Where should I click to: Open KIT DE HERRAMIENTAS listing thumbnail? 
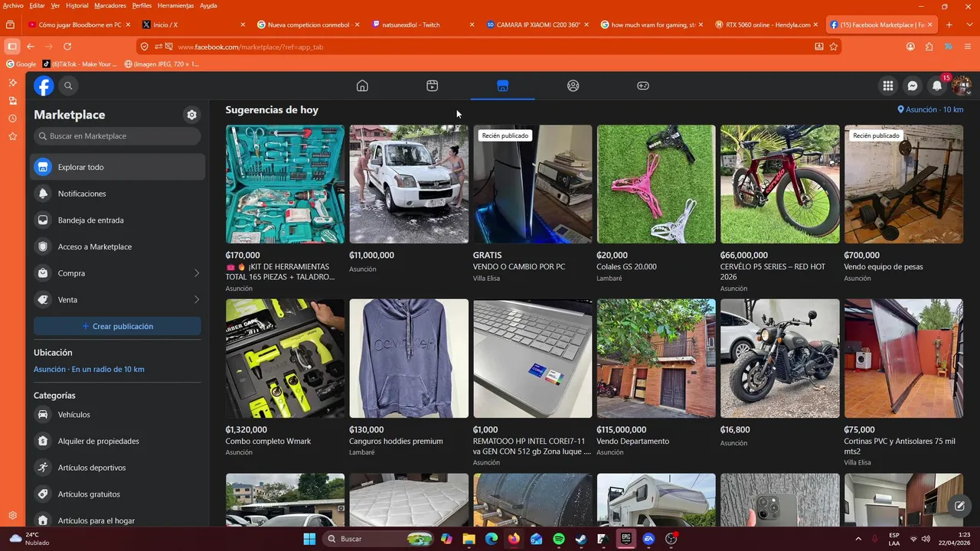point(285,184)
